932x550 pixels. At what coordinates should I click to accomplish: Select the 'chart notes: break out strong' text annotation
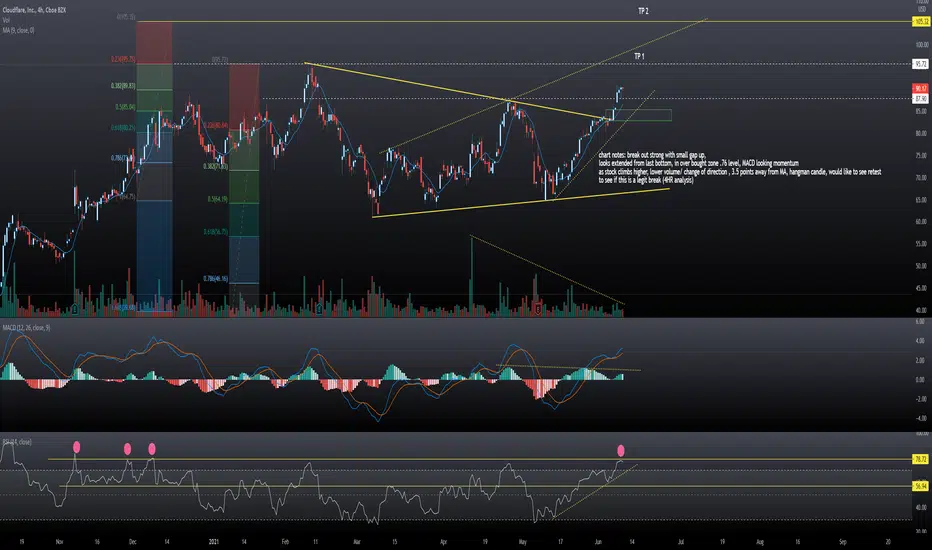click(739, 167)
